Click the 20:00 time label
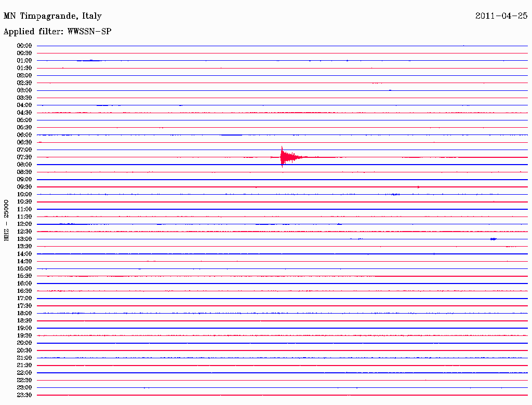532x405 pixels. pos(24,343)
